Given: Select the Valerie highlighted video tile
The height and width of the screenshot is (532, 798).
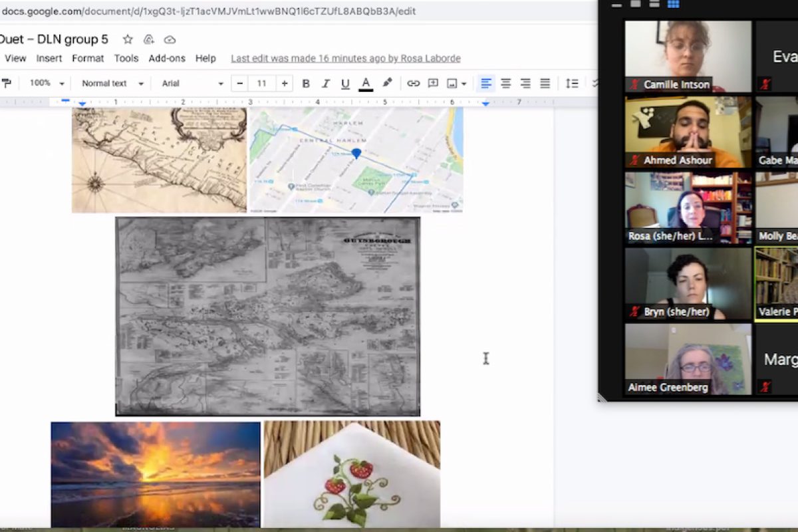Looking at the screenshot, I should (777, 283).
